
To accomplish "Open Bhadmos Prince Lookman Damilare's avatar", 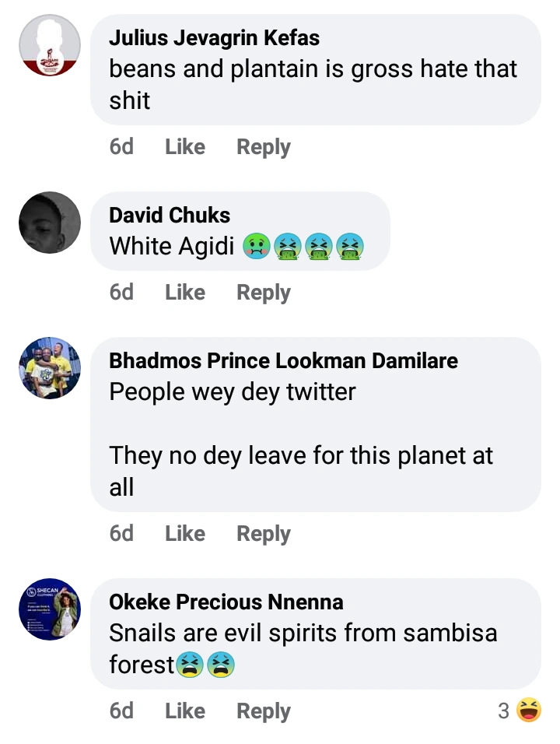I will (x=50, y=368).
